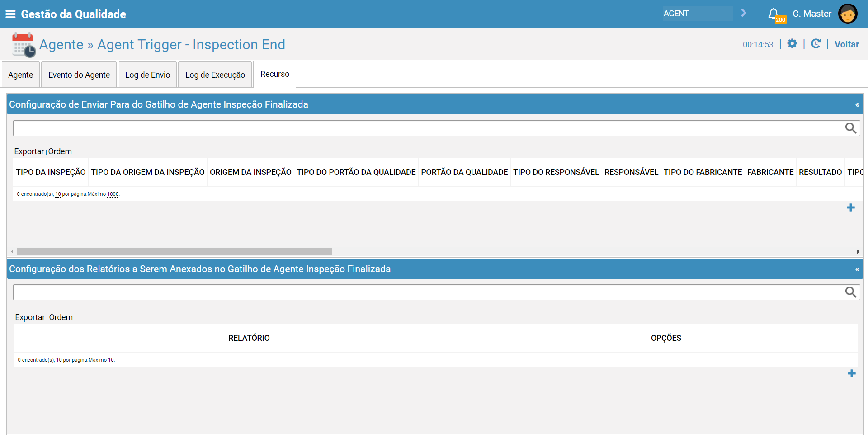The width and height of the screenshot is (868, 443).
Task: Sort by FABRICANTE column header
Action: click(x=770, y=172)
